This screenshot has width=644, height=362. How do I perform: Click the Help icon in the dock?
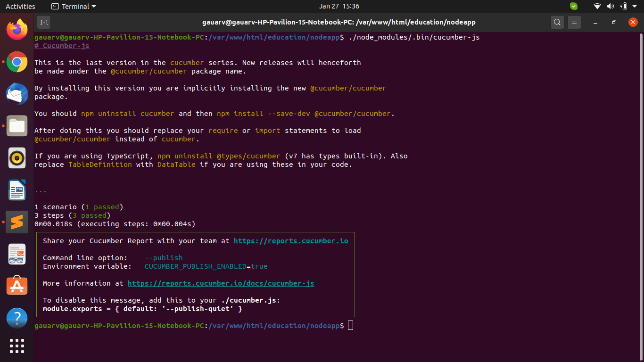tap(17, 318)
